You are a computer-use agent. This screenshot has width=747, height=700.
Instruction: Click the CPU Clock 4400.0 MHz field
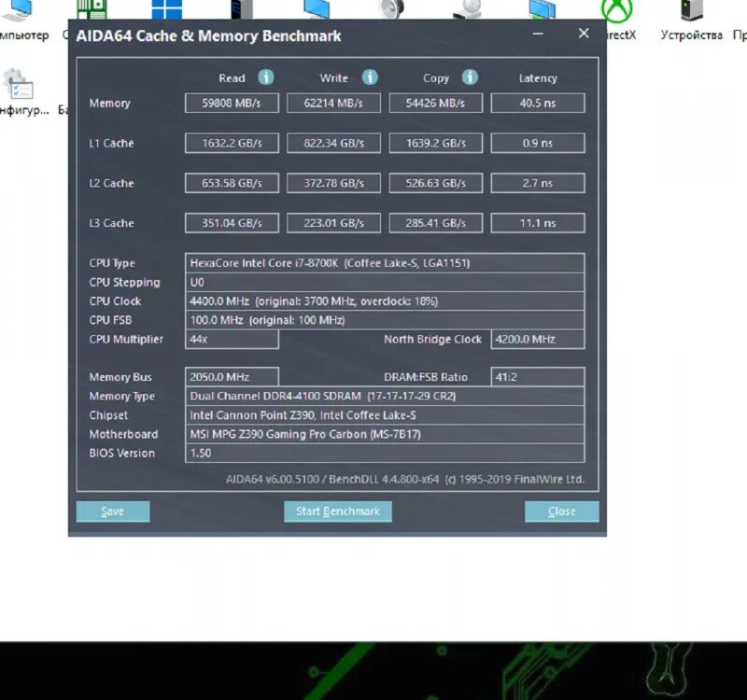pos(385,301)
